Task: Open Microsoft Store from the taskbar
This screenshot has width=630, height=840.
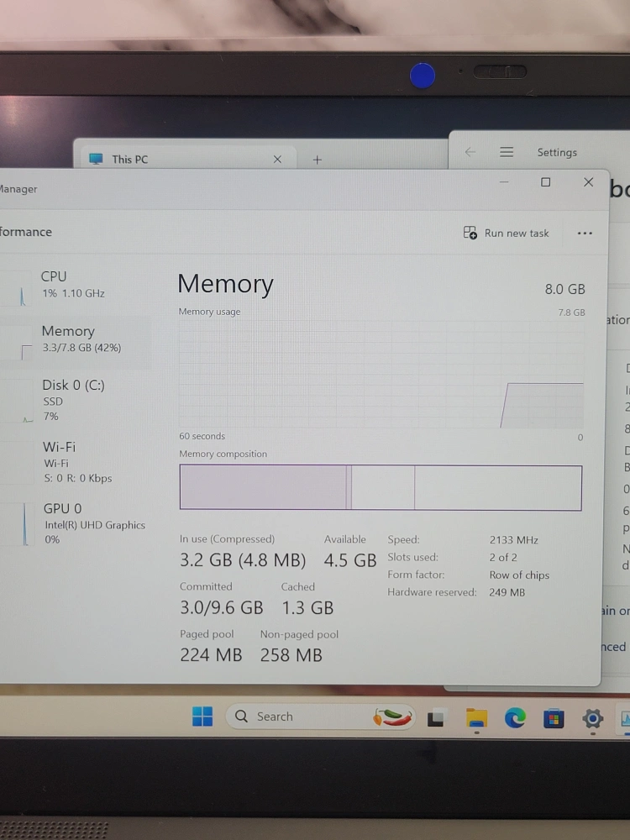Action: point(553,718)
